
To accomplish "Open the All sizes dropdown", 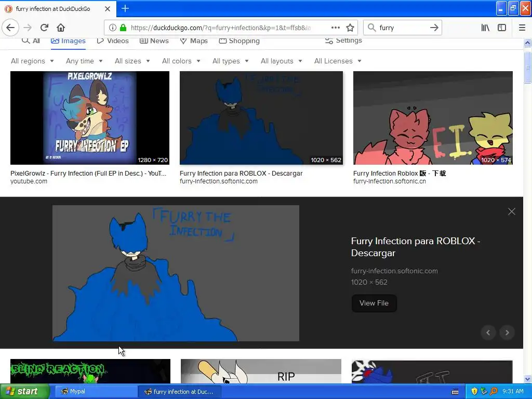I will 132,61.
